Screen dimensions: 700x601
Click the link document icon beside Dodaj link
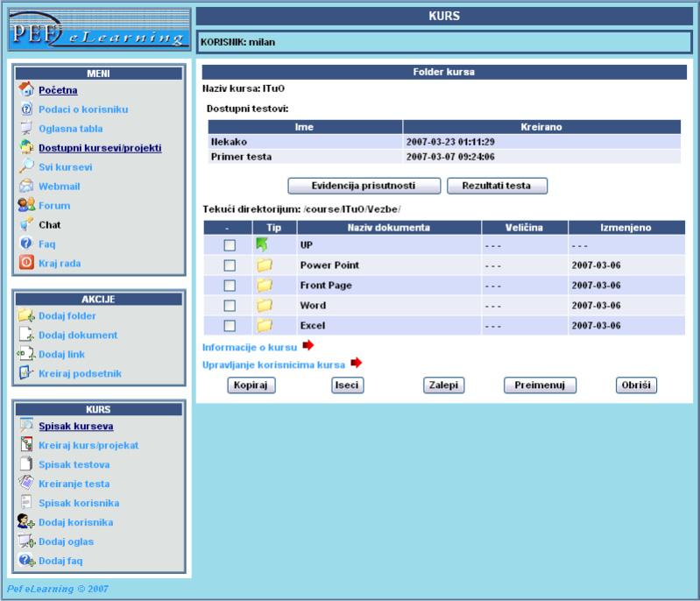click(x=26, y=354)
